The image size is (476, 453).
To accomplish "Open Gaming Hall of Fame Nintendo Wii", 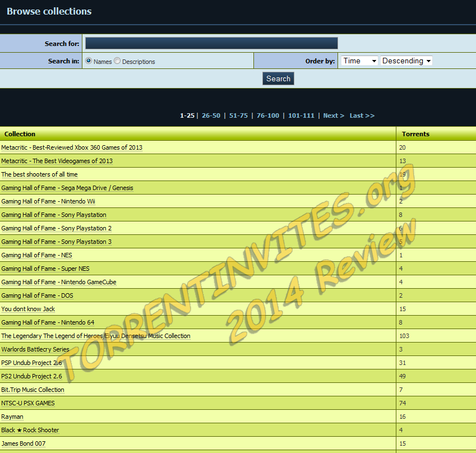I will point(48,201).
